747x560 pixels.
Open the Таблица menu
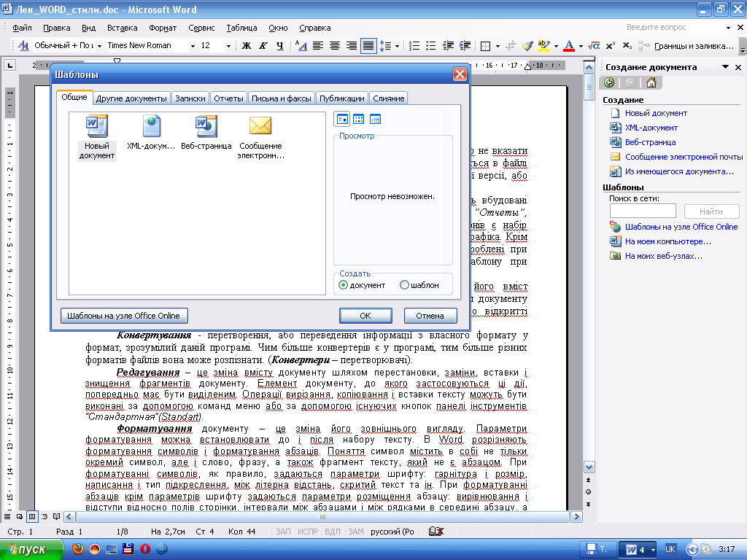tap(241, 28)
